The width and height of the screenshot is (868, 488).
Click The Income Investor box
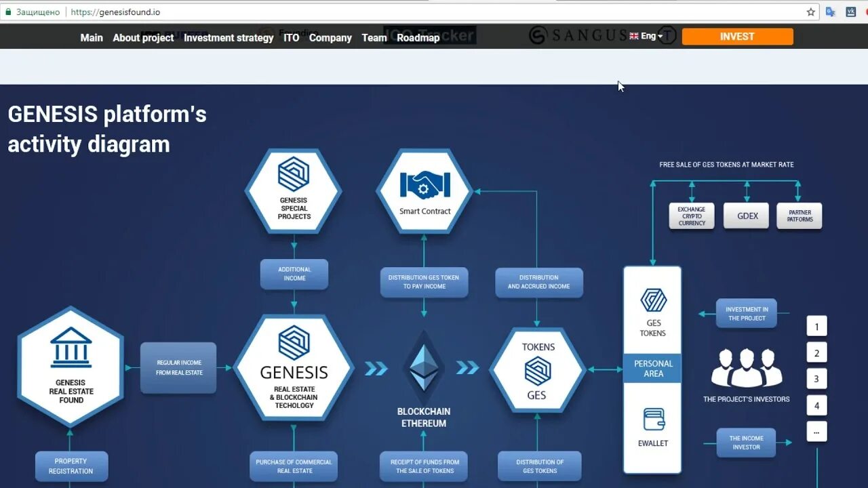[747, 443]
